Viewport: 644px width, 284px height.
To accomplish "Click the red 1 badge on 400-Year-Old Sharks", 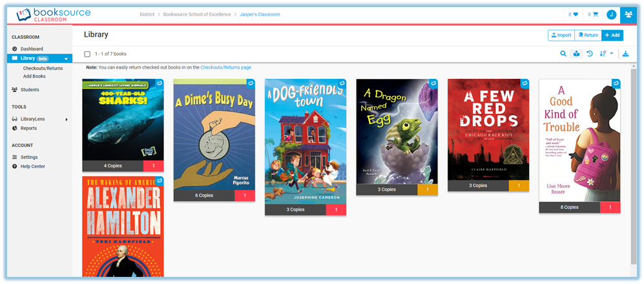I will [x=154, y=166].
